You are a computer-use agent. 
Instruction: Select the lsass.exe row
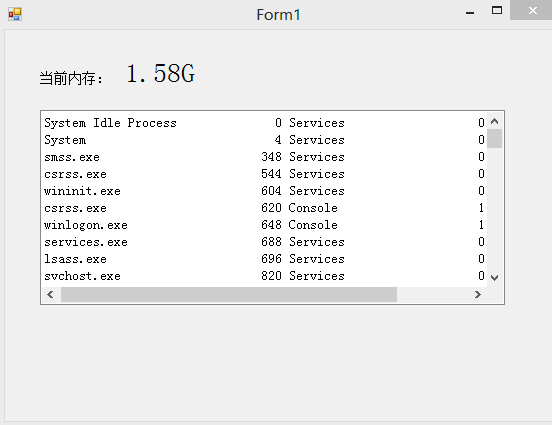point(264,259)
